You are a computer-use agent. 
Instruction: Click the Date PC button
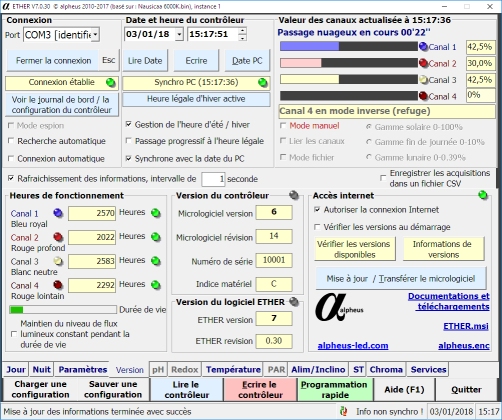[247, 61]
